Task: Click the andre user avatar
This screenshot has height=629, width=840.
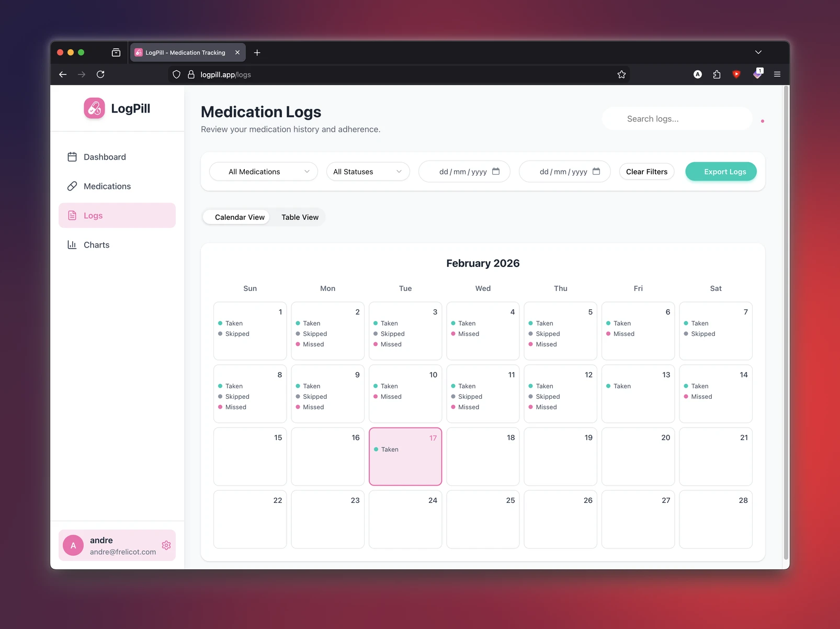Action: point(73,545)
